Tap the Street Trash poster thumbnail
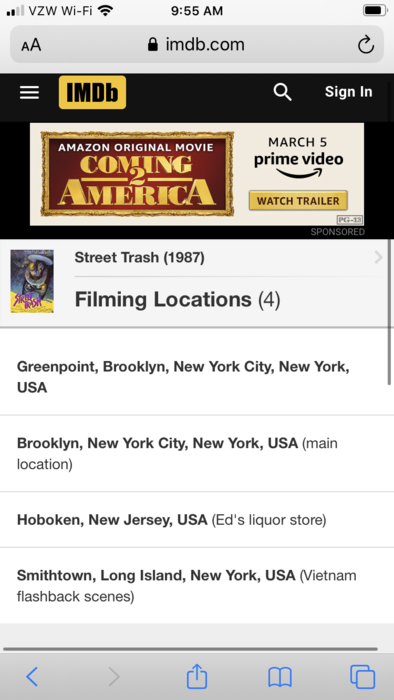 pyautogui.click(x=32, y=281)
